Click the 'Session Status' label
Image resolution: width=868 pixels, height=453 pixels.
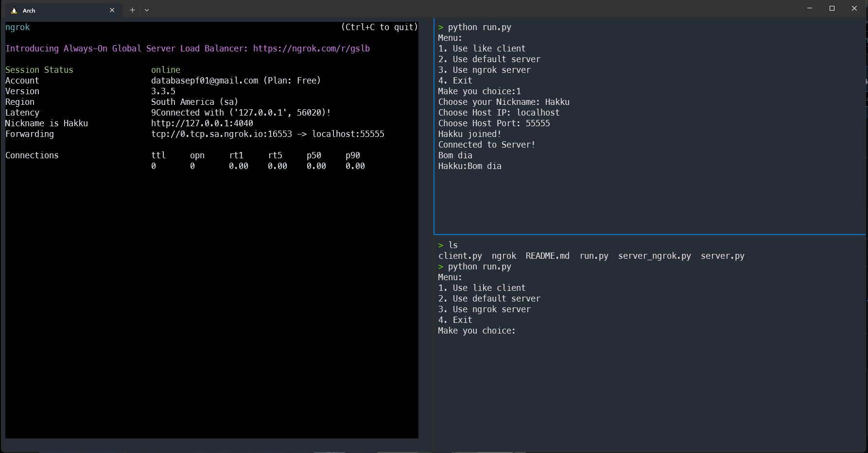[39, 70]
